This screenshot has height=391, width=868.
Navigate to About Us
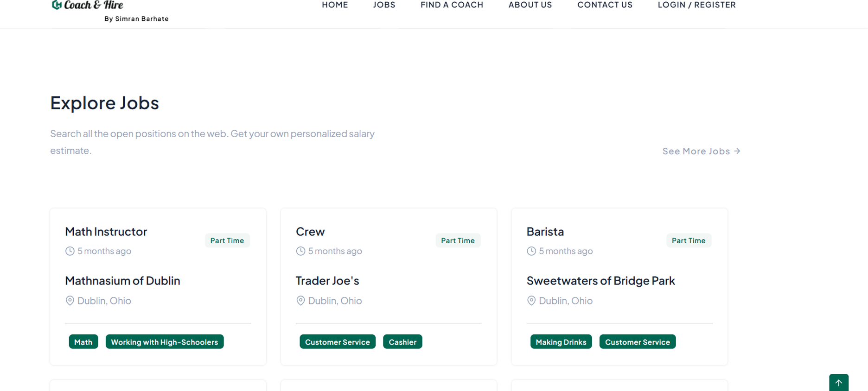[530, 5]
